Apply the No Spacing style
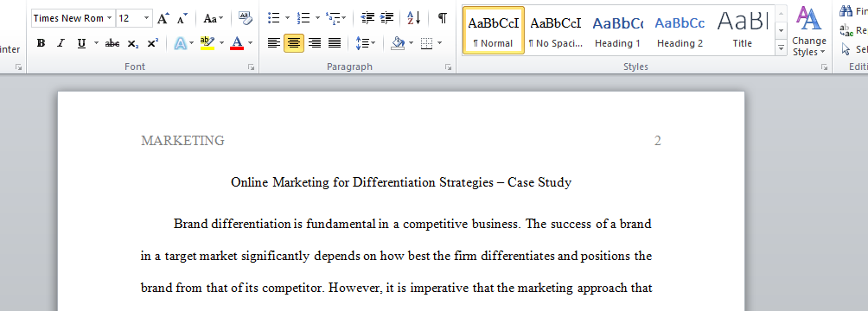The height and width of the screenshot is (311, 868). (556, 30)
